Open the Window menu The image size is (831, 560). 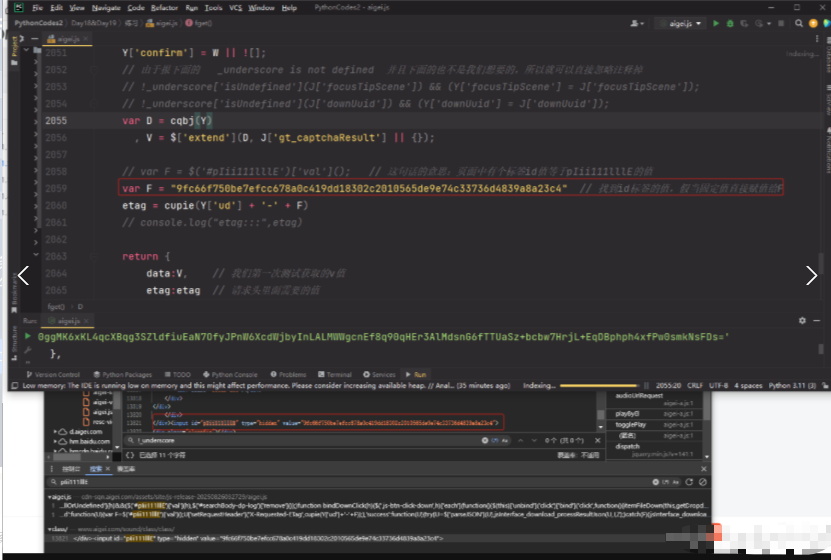point(261,8)
